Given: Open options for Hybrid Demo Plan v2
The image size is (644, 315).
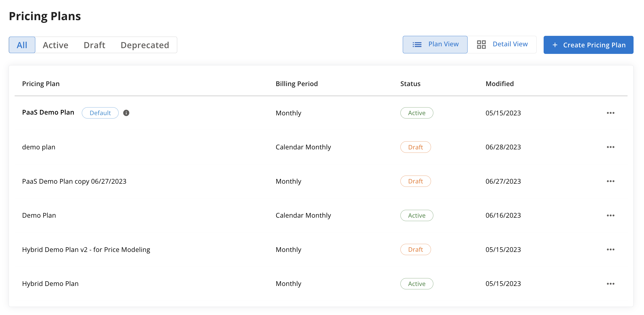Looking at the screenshot, I should click(610, 249).
